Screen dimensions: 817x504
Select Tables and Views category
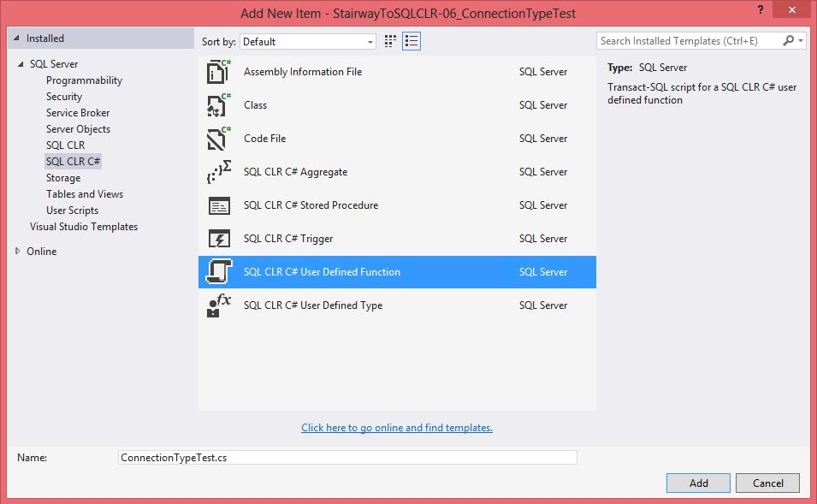point(85,194)
